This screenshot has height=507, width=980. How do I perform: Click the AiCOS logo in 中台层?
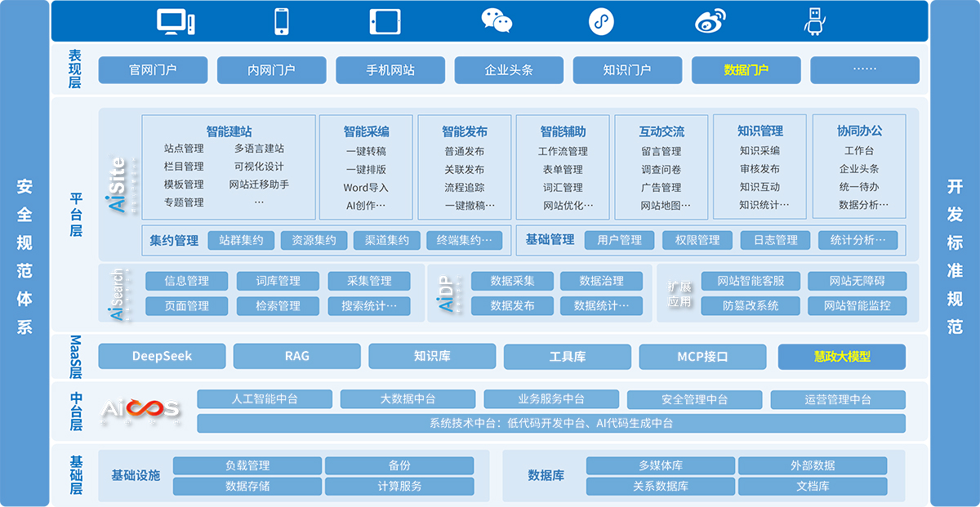pos(140,410)
